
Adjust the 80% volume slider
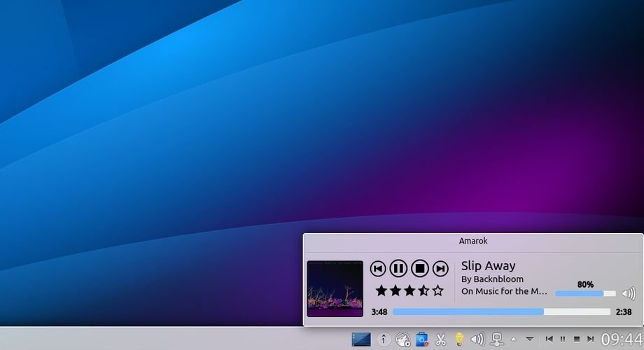[584, 294]
